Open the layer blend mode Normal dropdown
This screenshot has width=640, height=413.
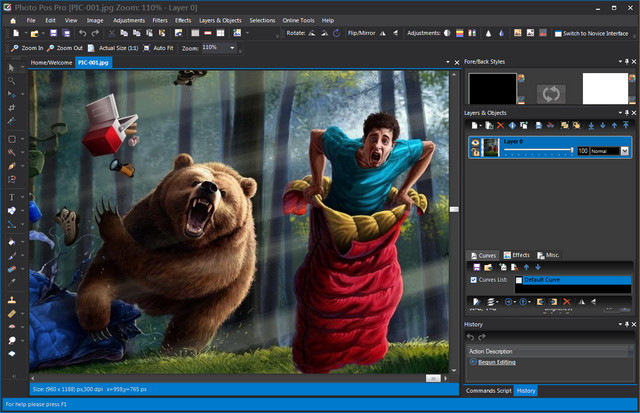(x=624, y=151)
